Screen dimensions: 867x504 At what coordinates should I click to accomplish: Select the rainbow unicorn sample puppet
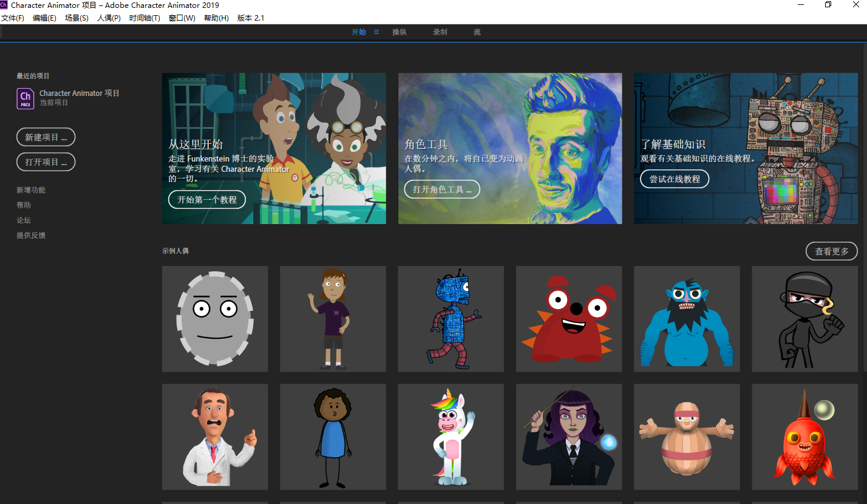click(x=450, y=437)
